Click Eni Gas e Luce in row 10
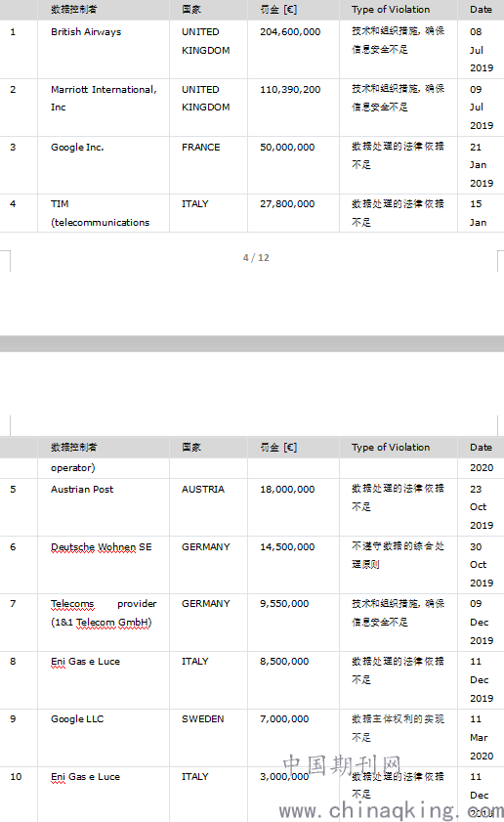Screen dimensions: 504x822 pyautogui.click(x=85, y=776)
